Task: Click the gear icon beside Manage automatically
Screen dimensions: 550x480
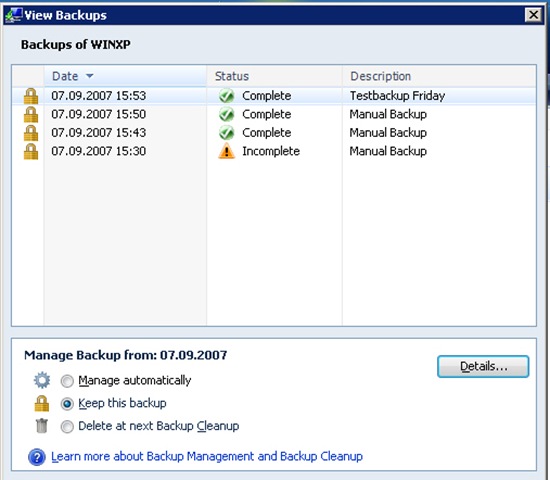Action: pyautogui.click(x=42, y=380)
